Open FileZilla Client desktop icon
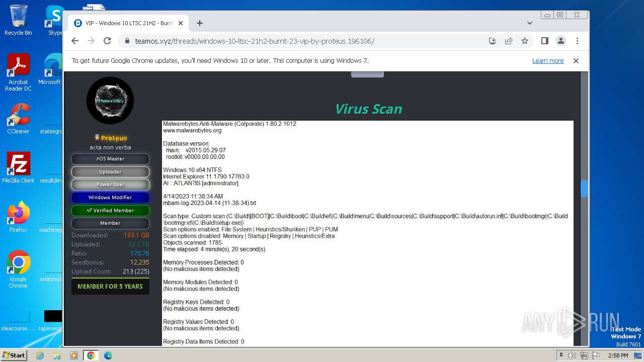644x362 pixels. (x=18, y=168)
